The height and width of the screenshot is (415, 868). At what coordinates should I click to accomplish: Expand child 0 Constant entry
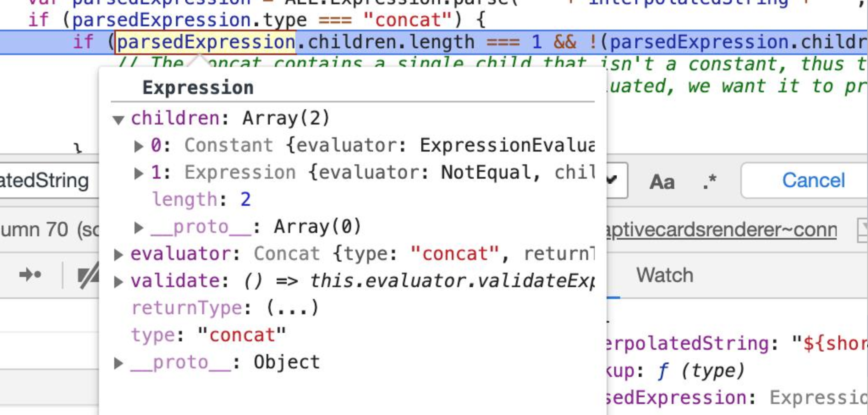point(138,146)
